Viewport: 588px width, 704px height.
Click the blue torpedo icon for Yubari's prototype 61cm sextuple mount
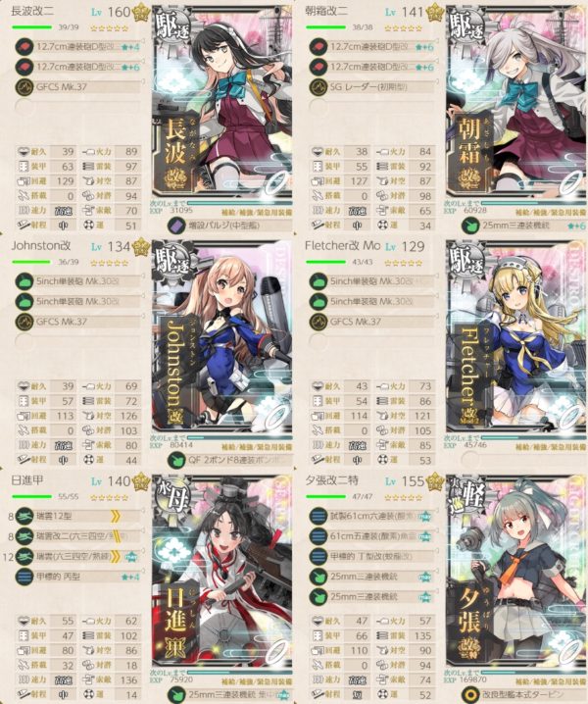pos(318,517)
